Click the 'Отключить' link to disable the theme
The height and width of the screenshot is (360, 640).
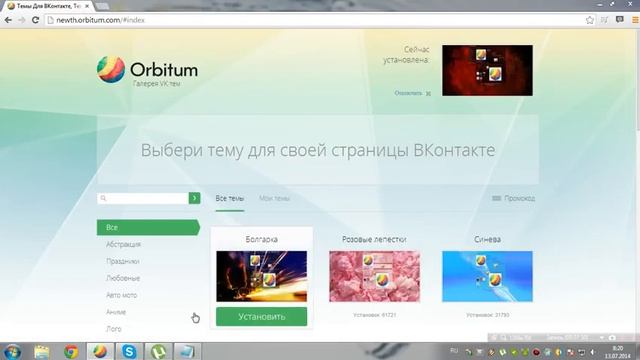(x=412, y=93)
